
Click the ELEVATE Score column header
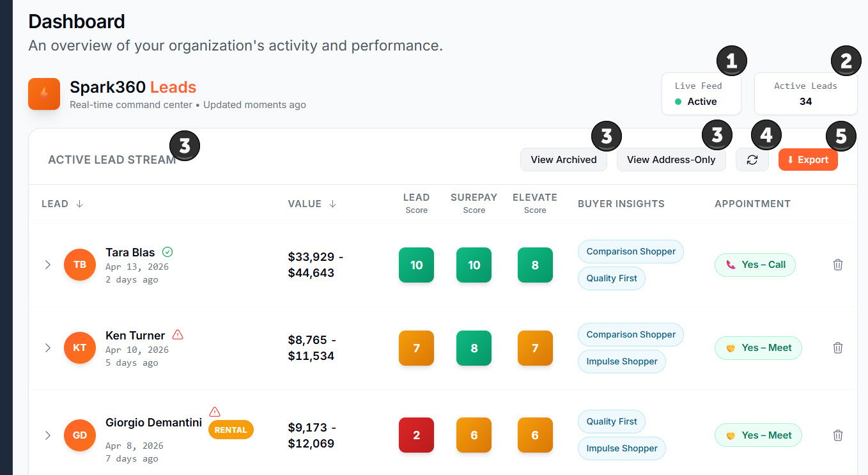coord(535,203)
